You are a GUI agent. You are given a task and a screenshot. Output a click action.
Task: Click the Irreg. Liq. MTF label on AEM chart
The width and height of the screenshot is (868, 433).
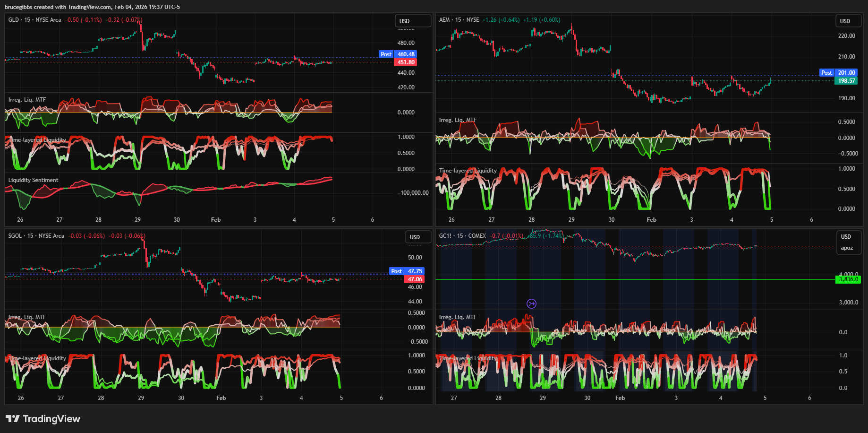coord(458,120)
